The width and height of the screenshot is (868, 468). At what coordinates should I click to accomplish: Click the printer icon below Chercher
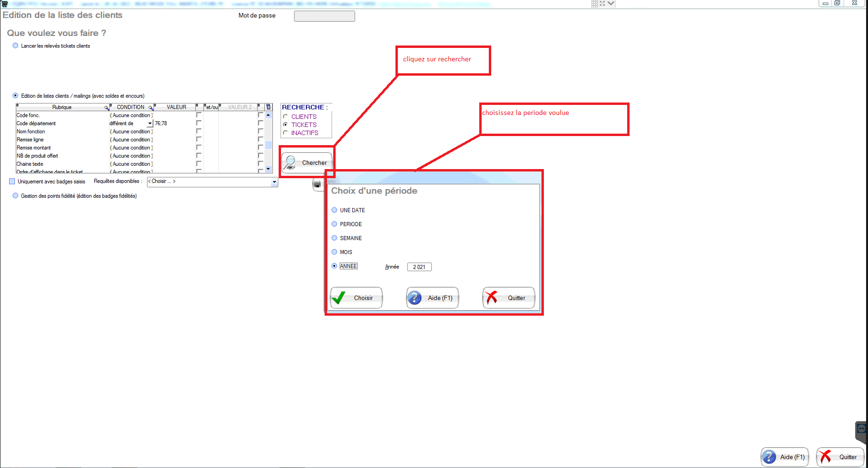coord(317,184)
